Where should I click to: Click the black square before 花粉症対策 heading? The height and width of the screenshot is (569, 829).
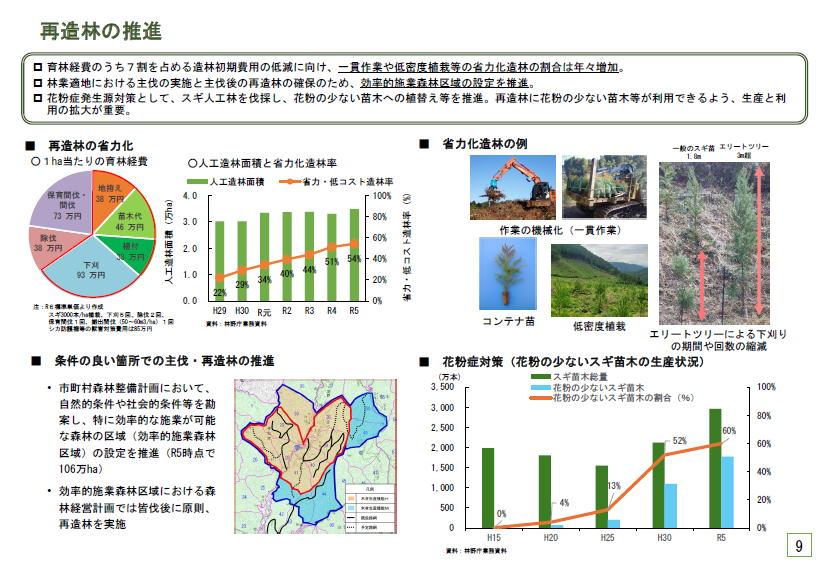(x=423, y=361)
